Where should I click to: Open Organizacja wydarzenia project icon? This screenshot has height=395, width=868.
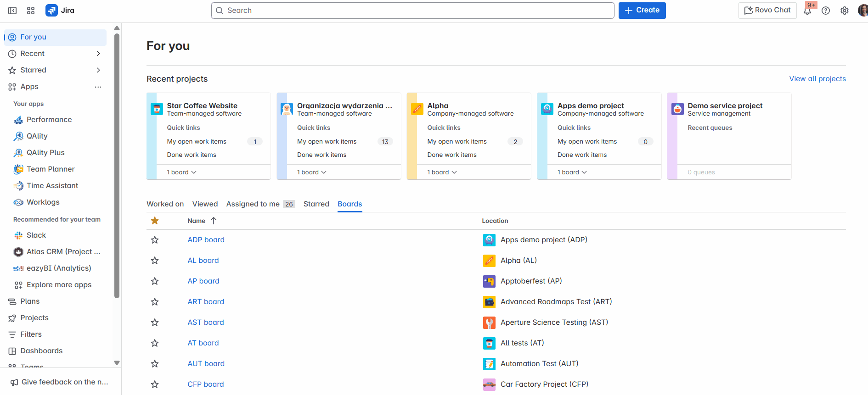[x=287, y=109]
